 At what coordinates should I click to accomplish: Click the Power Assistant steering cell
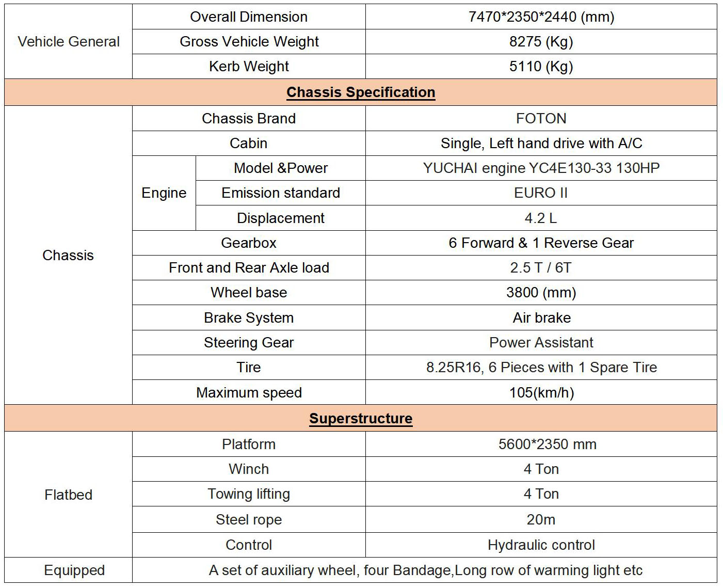click(x=541, y=342)
